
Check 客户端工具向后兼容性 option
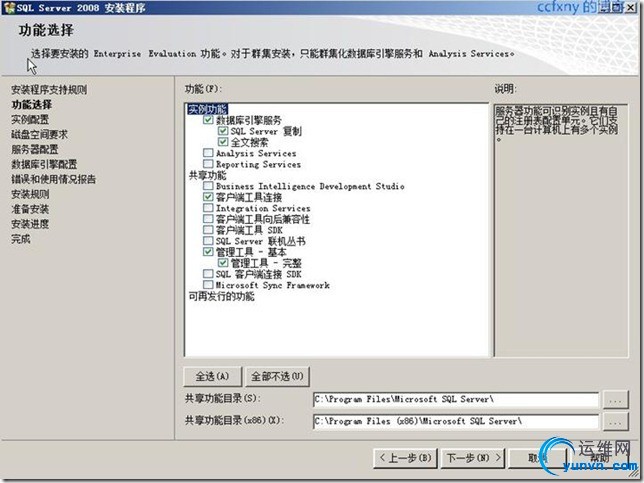[x=208, y=219]
